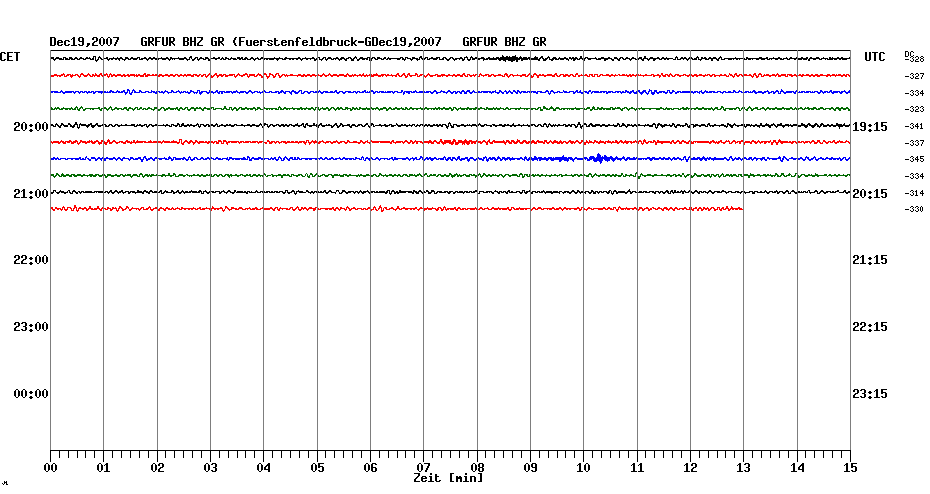This screenshot has width=930, height=494.
Task: Click the 05 minute axis label
Action: click(317, 468)
